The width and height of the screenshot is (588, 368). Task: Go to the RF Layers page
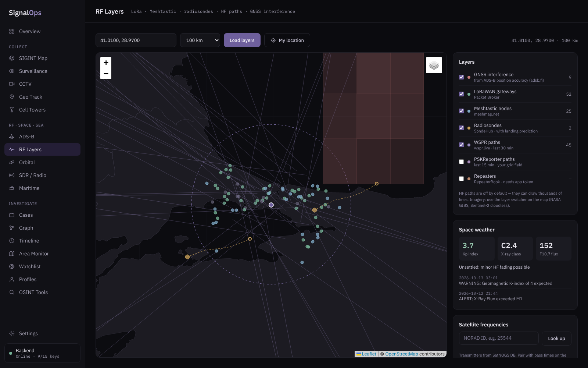[x=42, y=149]
